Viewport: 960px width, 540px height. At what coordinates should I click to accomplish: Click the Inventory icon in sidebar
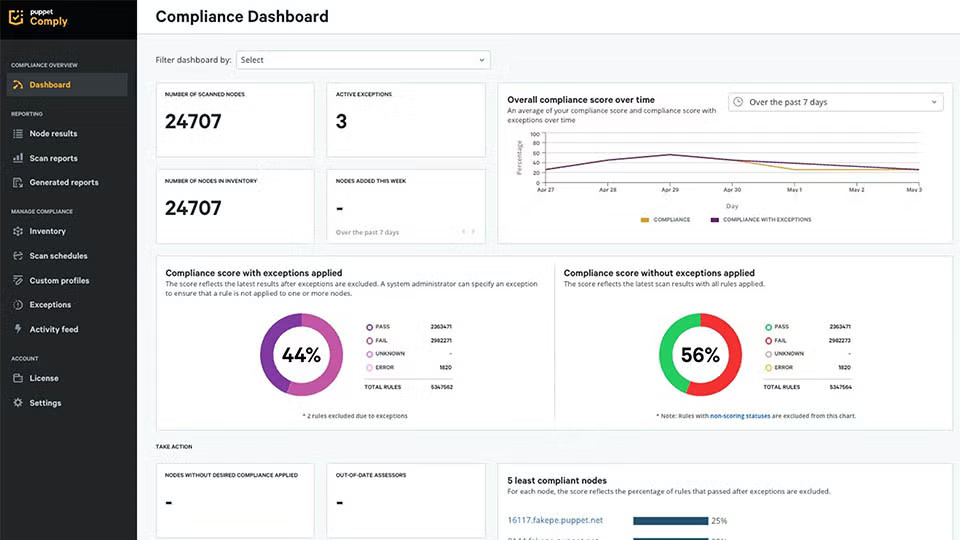pos(18,231)
